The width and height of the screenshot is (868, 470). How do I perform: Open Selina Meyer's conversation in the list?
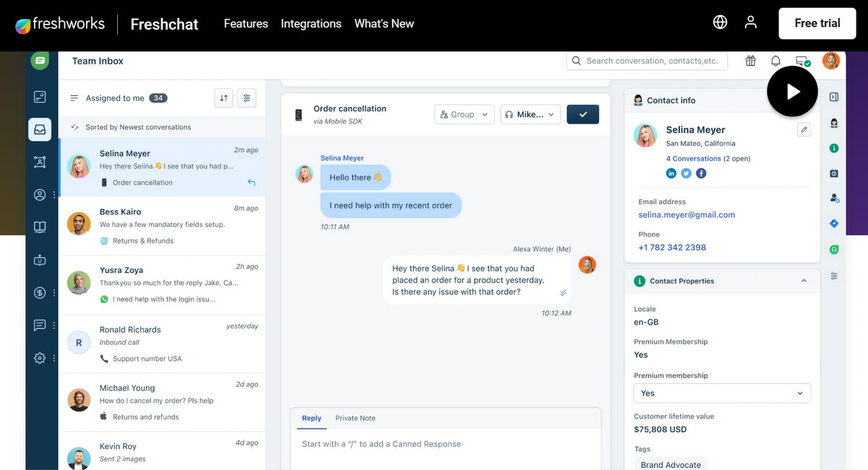(162, 168)
